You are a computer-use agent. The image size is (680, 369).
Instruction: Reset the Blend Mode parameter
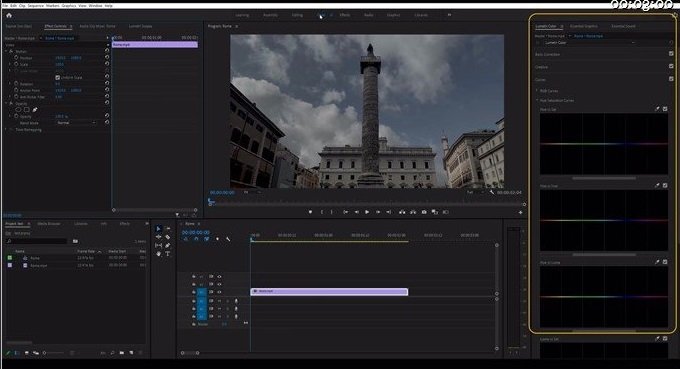point(107,123)
